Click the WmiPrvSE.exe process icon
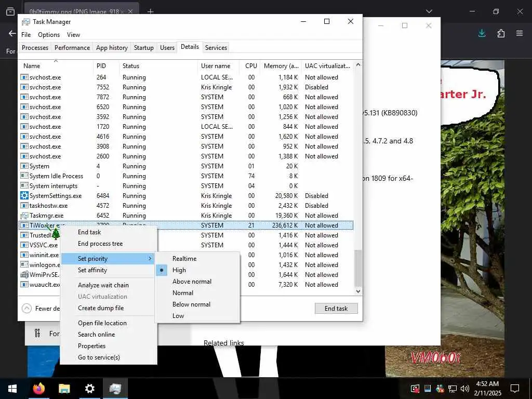The image size is (532, 399). [x=24, y=275]
